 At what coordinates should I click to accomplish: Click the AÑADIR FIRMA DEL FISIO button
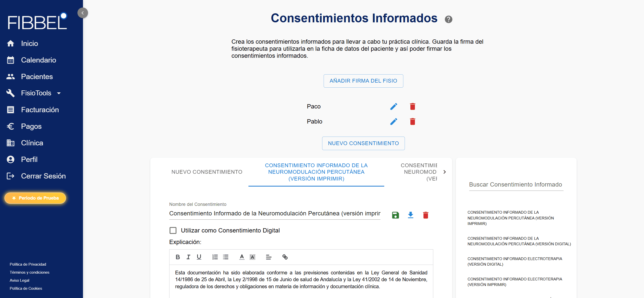[363, 81]
